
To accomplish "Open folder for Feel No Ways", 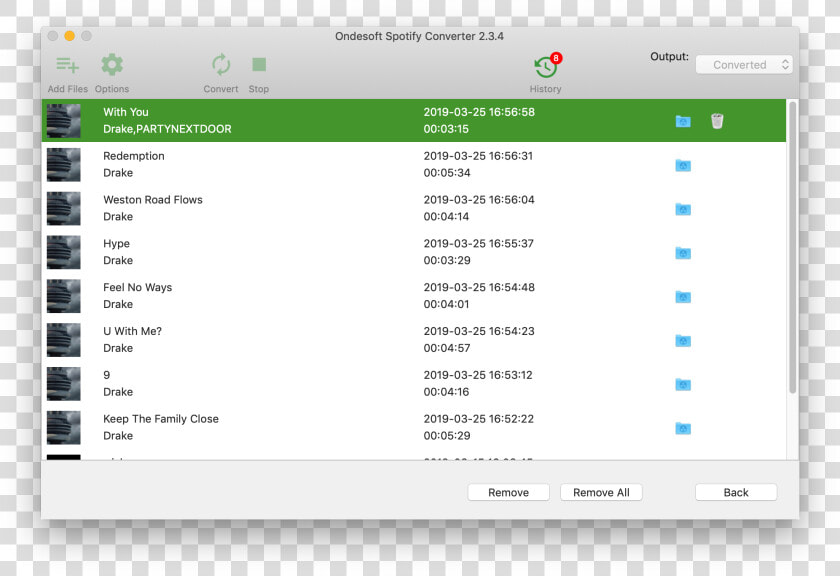I will (x=683, y=297).
